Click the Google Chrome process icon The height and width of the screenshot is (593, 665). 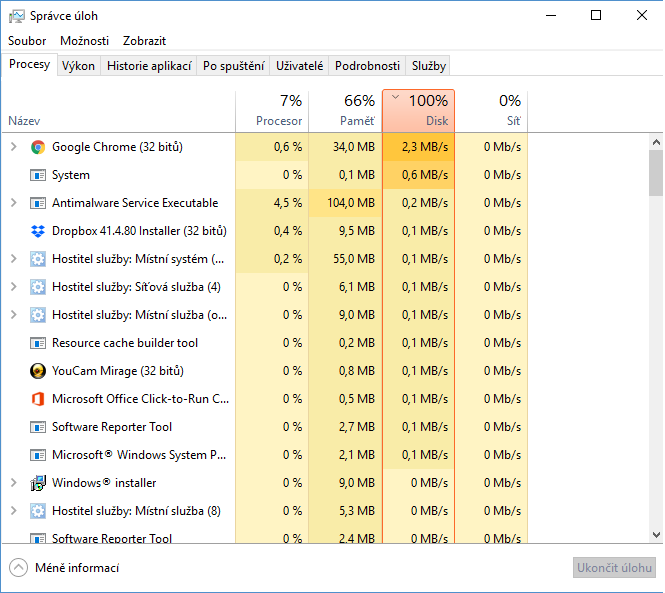point(38,147)
